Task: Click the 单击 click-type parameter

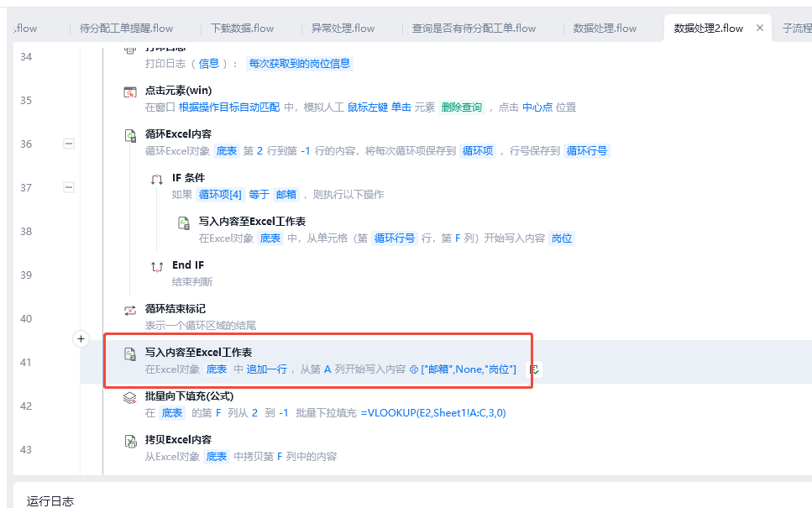Action: click(401, 107)
